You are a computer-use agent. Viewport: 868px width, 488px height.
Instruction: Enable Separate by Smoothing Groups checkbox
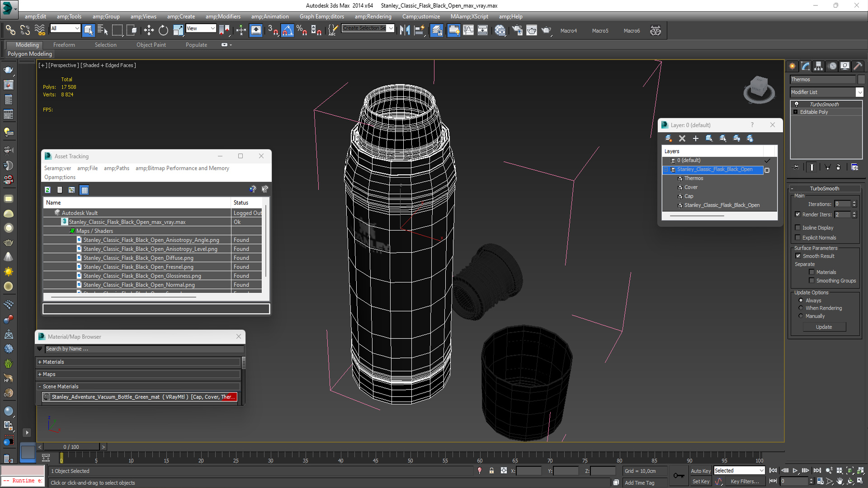(x=811, y=281)
